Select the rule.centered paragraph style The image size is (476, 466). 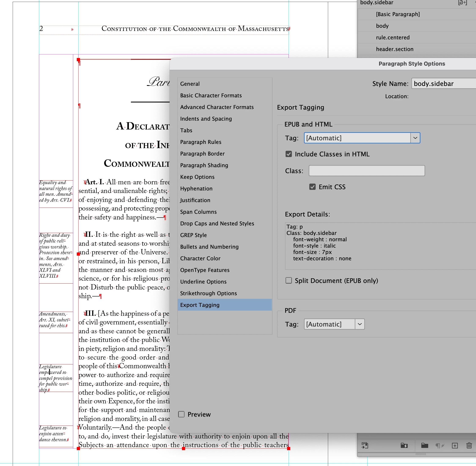point(393,37)
